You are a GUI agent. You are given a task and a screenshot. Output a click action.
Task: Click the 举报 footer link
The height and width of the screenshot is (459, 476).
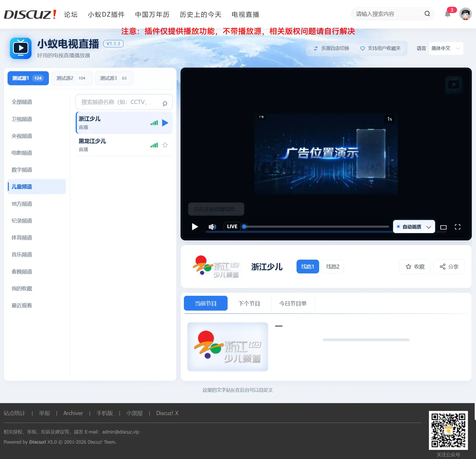coord(44,413)
